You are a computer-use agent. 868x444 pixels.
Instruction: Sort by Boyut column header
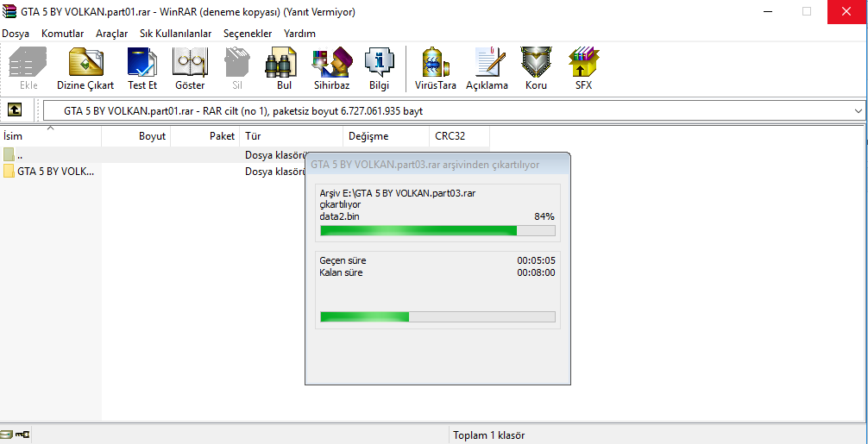tap(136, 136)
